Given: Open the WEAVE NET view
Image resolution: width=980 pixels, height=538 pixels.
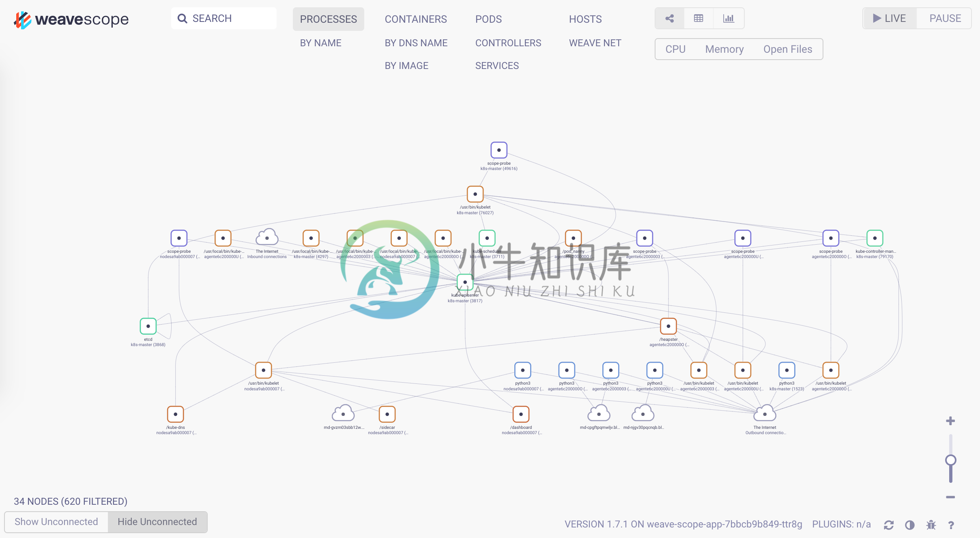Looking at the screenshot, I should 595,43.
